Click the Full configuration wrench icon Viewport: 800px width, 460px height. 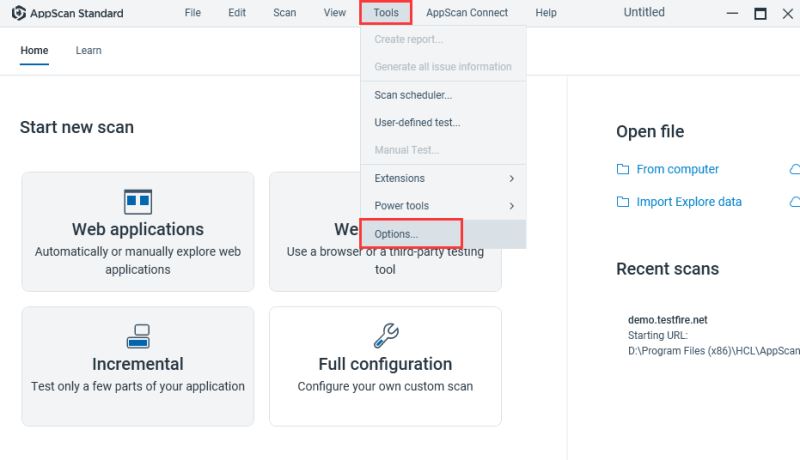(x=386, y=336)
